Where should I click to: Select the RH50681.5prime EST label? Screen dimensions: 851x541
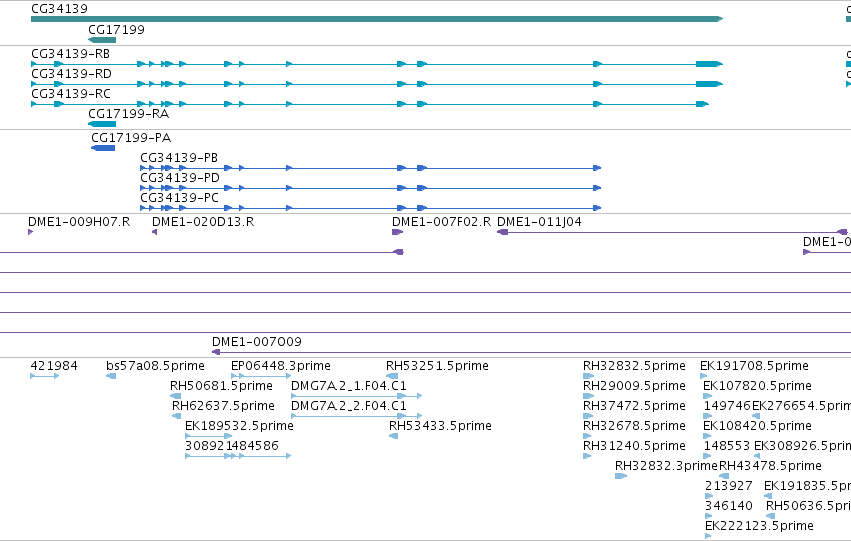(x=221, y=386)
